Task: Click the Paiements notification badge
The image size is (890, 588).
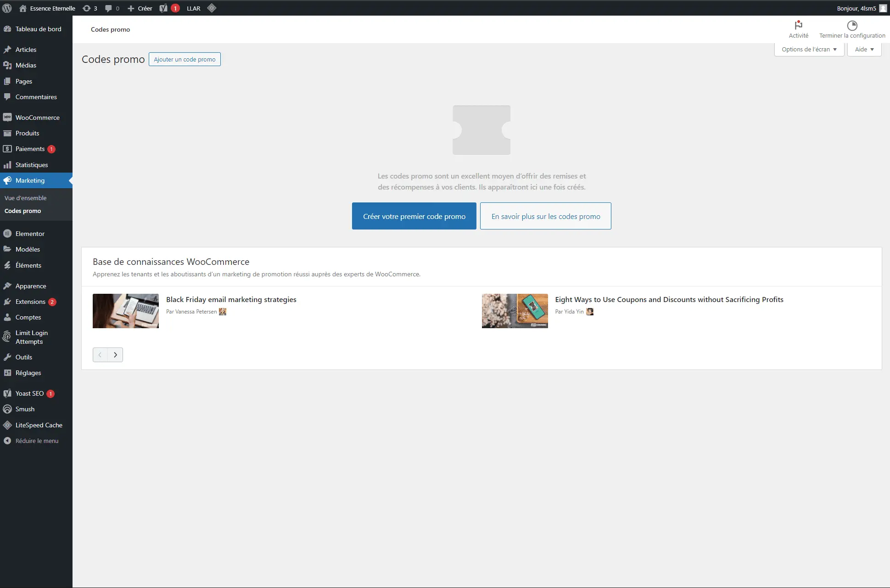Action: [x=51, y=149]
